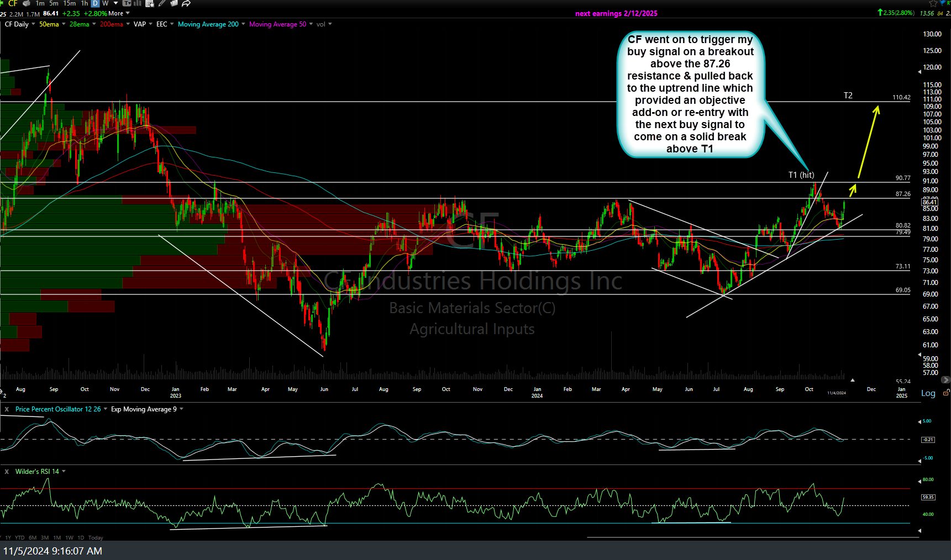Open the text annotation tool icon
The width and height of the screenshot is (951, 560).
pyautogui.click(x=127, y=3)
